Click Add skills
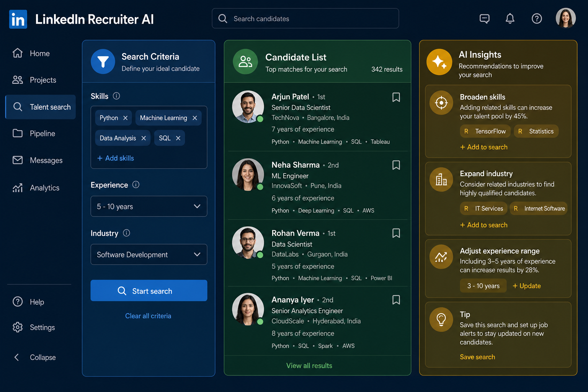 115,158
